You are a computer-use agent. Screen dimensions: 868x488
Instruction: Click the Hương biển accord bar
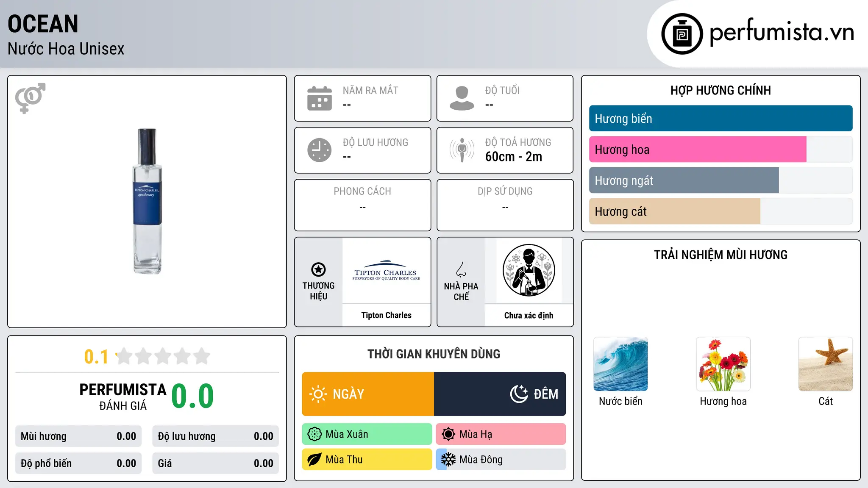[x=721, y=118]
